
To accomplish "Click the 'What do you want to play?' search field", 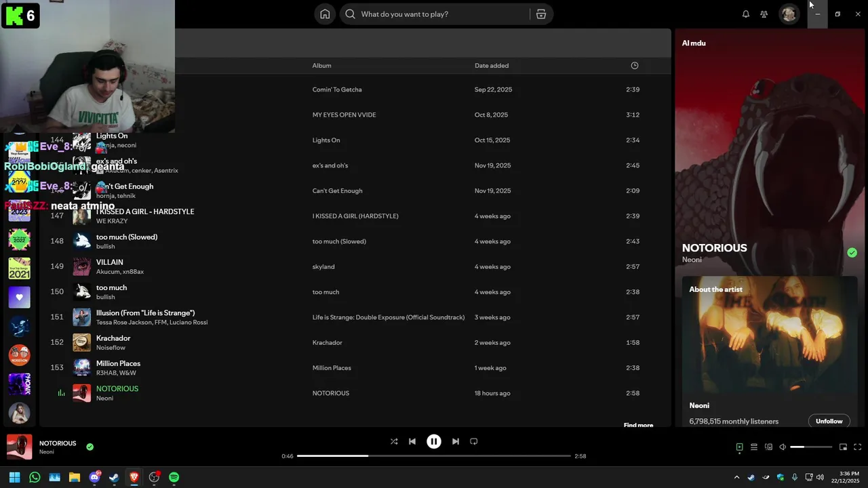I will click(x=434, y=14).
